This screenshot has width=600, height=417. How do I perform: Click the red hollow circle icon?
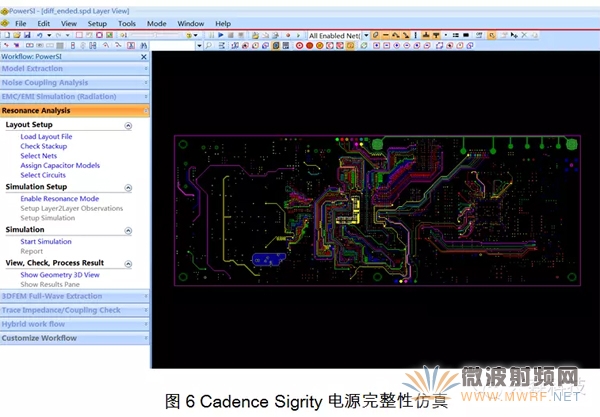(299, 46)
